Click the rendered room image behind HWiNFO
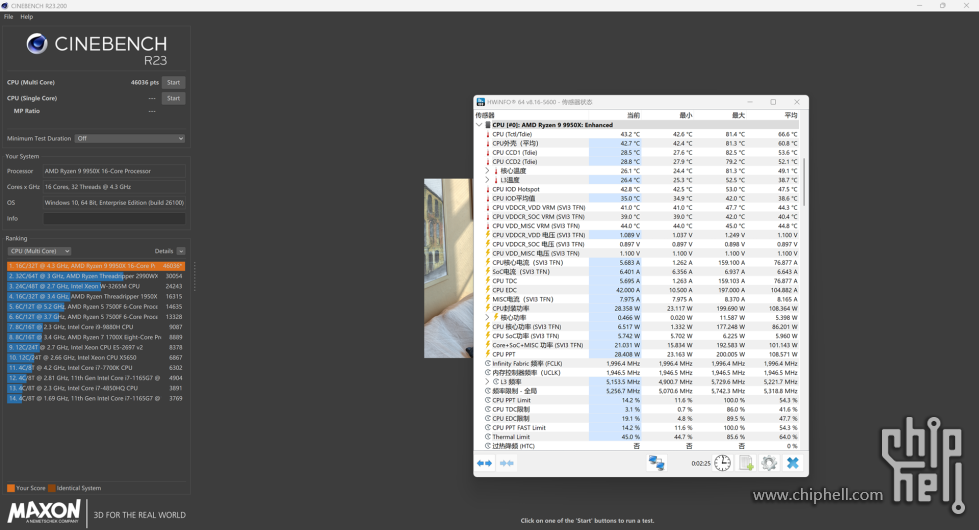 pyautogui.click(x=448, y=268)
